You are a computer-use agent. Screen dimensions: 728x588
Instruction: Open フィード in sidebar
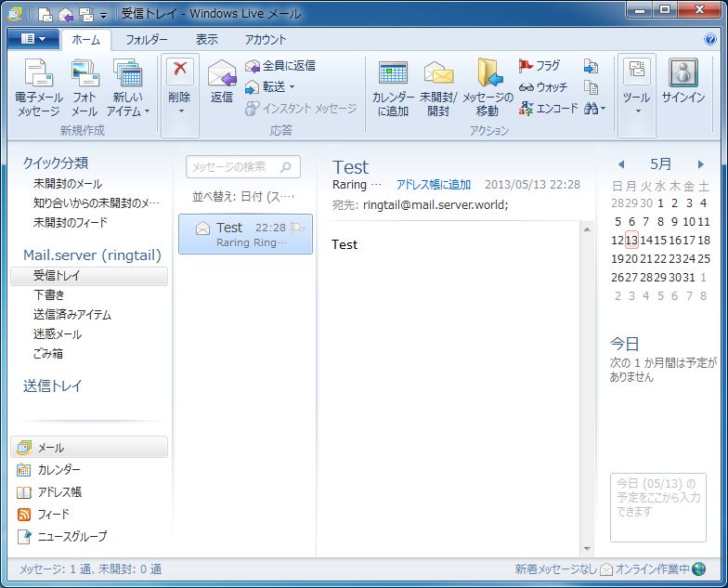[x=43, y=515]
